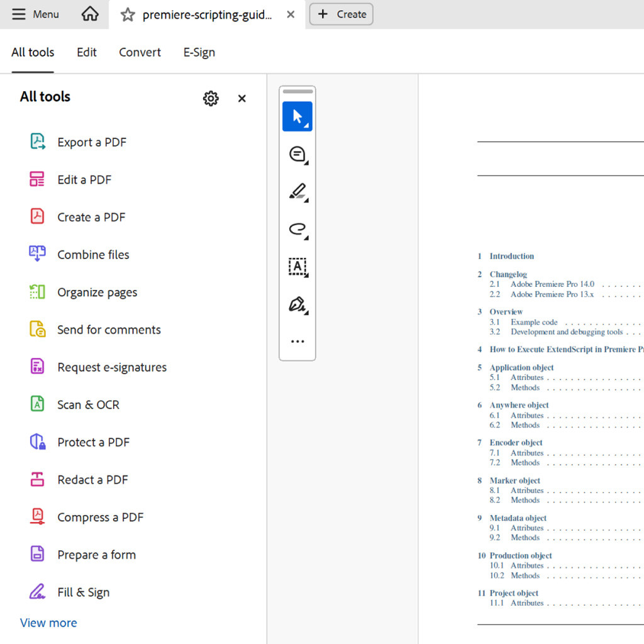Open the Introduction chapter link
644x644 pixels.
pos(511,256)
